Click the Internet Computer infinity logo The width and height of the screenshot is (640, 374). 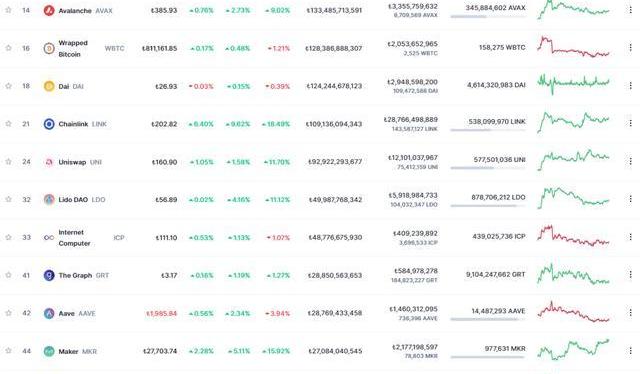(49, 238)
